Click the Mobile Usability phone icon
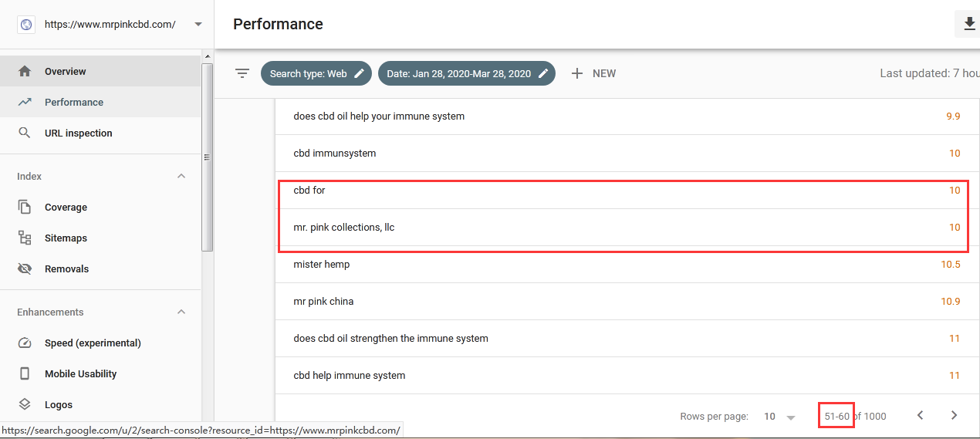This screenshot has width=980, height=439. 25,373
